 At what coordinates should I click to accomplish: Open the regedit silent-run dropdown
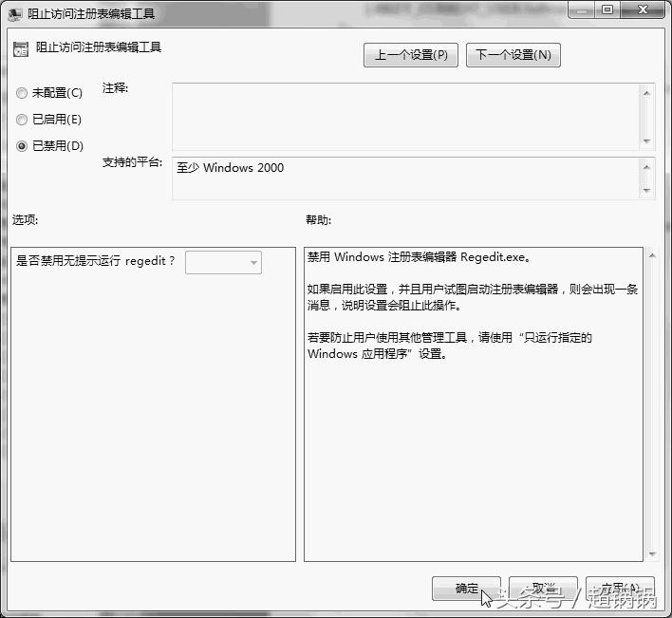tap(223, 262)
